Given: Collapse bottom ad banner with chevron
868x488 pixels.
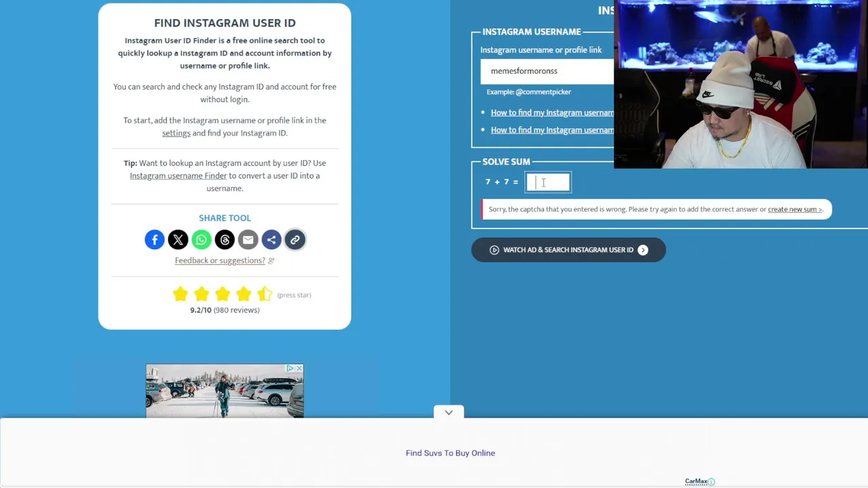Looking at the screenshot, I should (449, 412).
